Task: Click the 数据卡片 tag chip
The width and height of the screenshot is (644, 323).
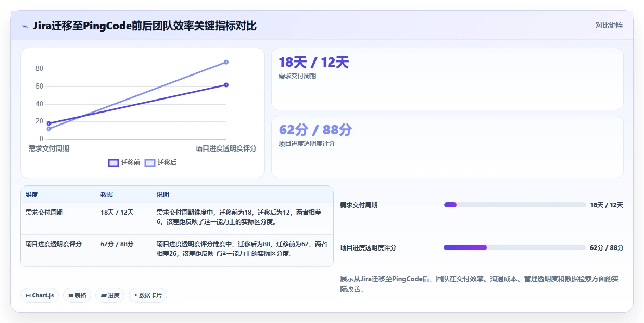Action: tap(148, 295)
